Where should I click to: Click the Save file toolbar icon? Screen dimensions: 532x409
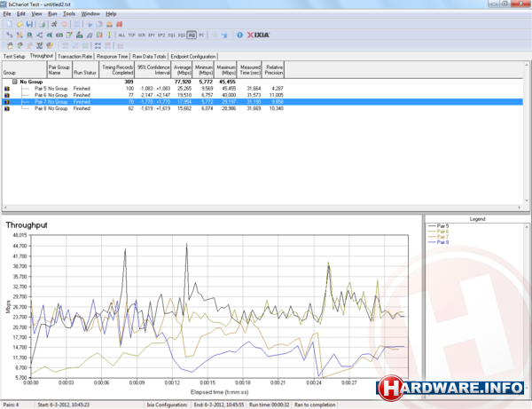click(x=29, y=24)
